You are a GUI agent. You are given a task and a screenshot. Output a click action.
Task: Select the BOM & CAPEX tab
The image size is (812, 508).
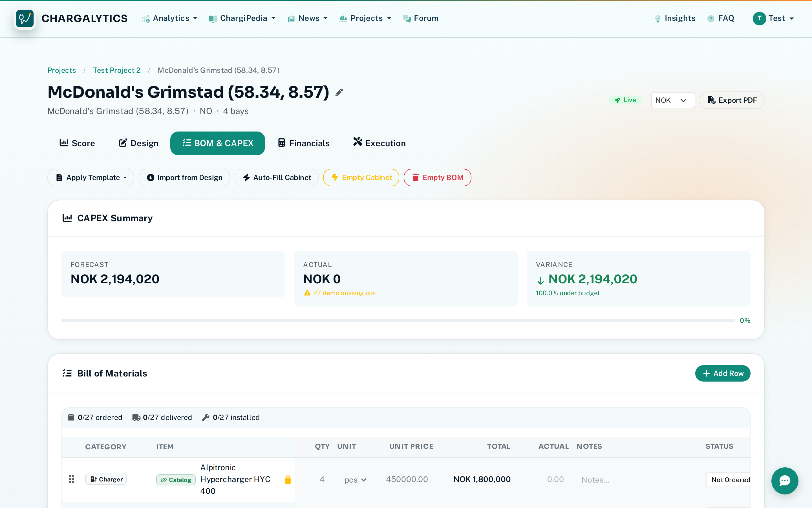pyautogui.click(x=217, y=143)
